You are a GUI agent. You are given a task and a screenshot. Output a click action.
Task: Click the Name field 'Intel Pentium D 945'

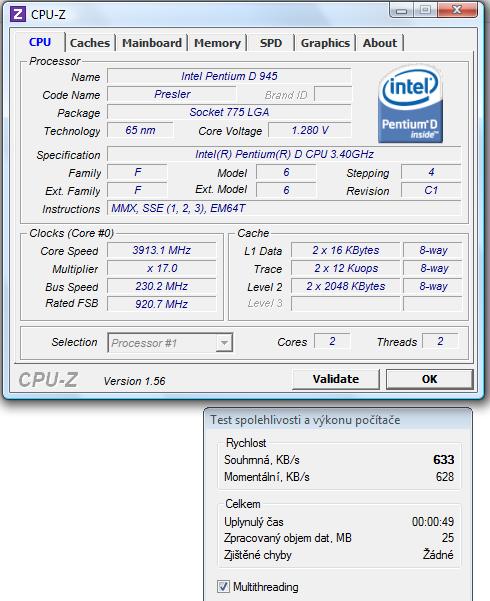click(x=229, y=76)
